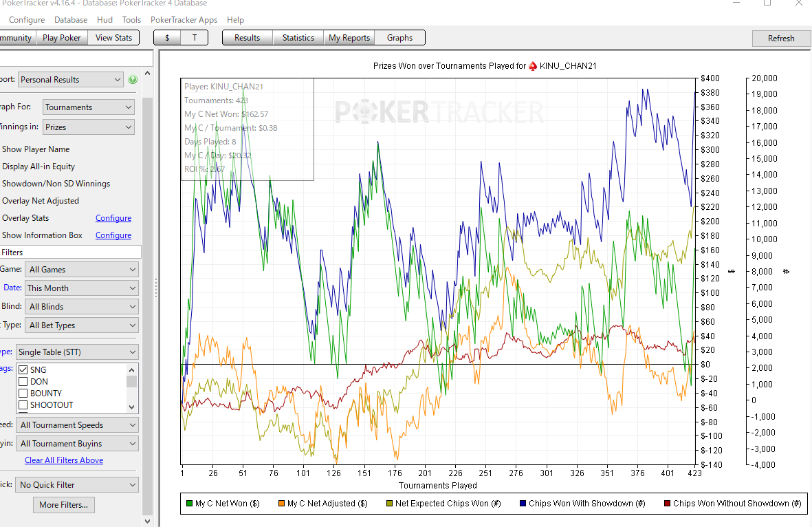
Task: Open the This Month date dropdown
Action: pos(82,288)
